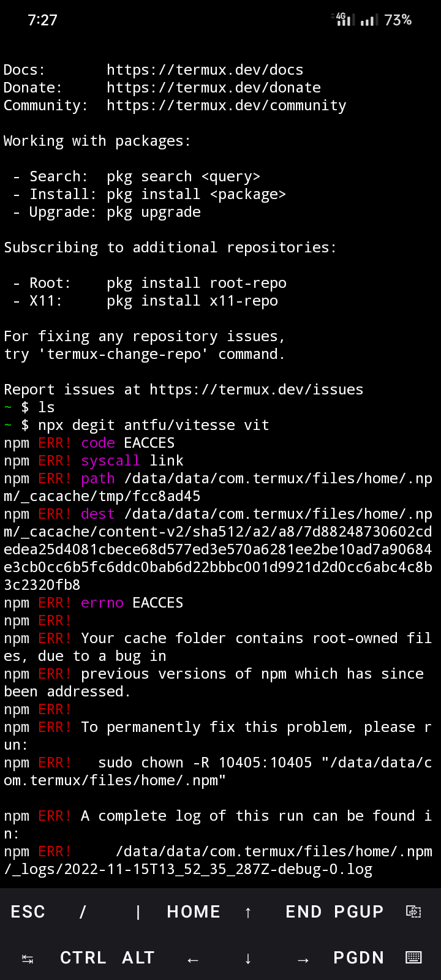Tap the up arrow navigation key
Viewport: 441px width, 980px height.
click(248, 912)
